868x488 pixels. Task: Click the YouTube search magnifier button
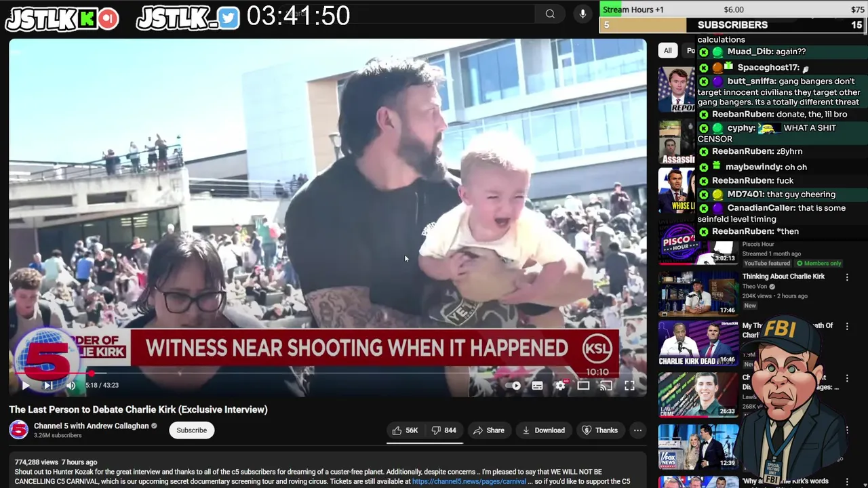pos(550,14)
